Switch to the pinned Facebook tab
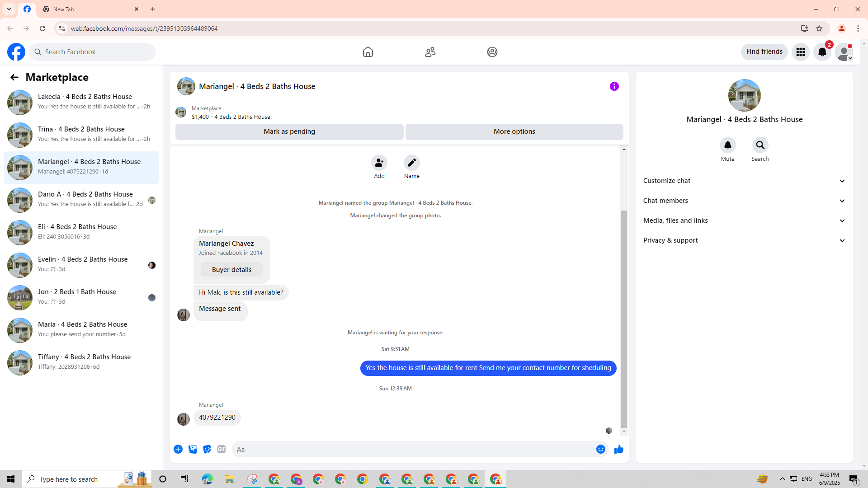 click(x=27, y=9)
